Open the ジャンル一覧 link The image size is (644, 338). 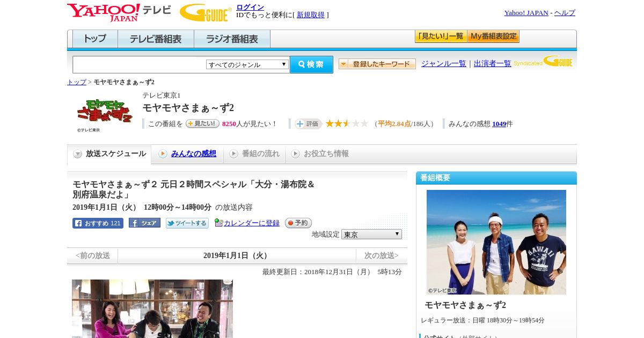[x=444, y=63]
